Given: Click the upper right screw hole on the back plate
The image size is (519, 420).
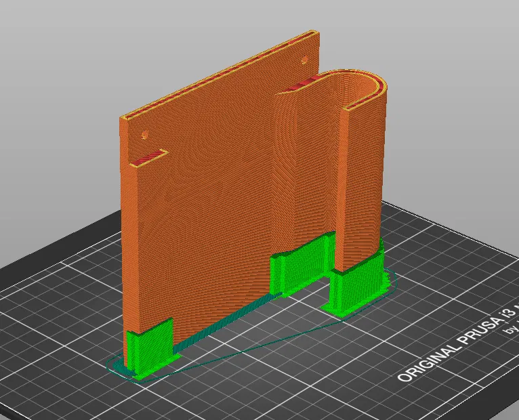Looking at the screenshot, I should [x=304, y=60].
